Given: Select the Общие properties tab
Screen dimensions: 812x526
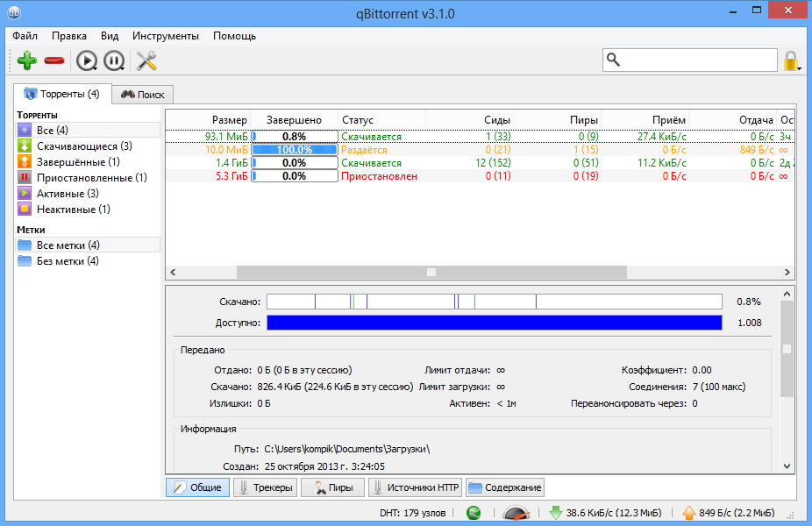Looking at the screenshot, I should coord(198,487).
